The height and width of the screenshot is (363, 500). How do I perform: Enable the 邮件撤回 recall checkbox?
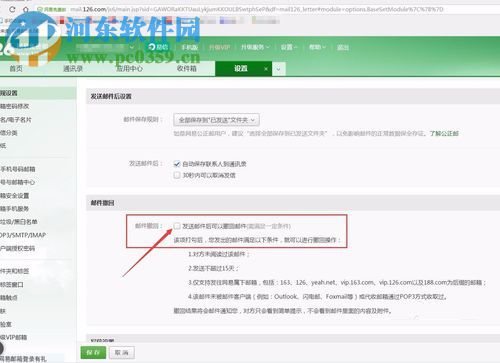[177, 226]
